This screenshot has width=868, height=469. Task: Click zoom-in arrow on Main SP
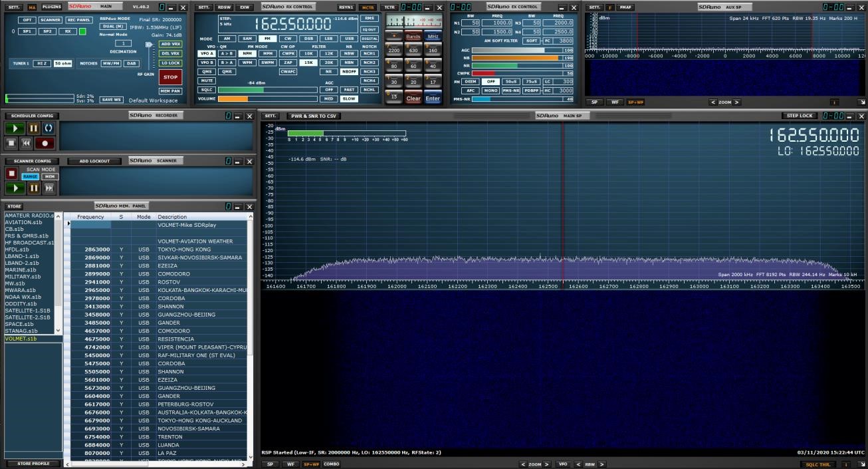tap(547, 464)
